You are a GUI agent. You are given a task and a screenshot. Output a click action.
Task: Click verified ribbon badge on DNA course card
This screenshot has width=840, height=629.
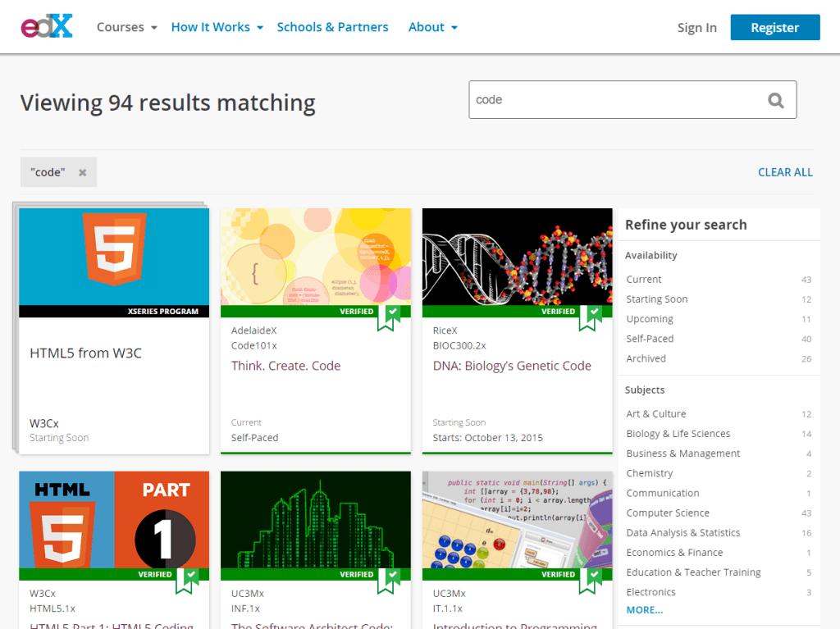click(x=591, y=318)
